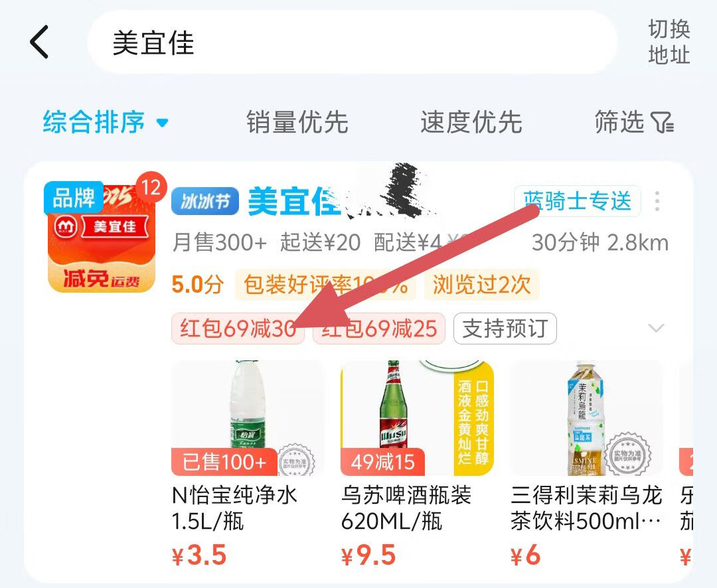Open the 怡宝纯净水 product image
Image resolution: width=717 pixels, height=588 pixels.
tap(248, 418)
